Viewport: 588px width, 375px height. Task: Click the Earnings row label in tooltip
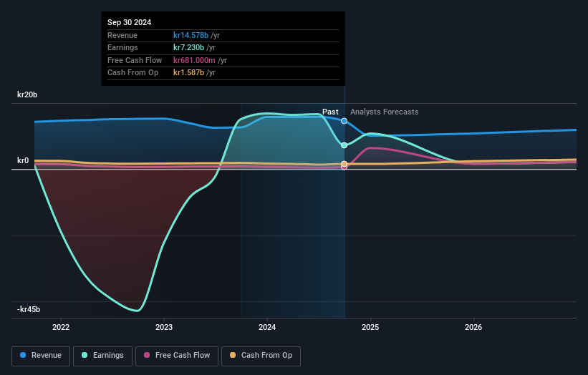pyautogui.click(x=122, y=47)
